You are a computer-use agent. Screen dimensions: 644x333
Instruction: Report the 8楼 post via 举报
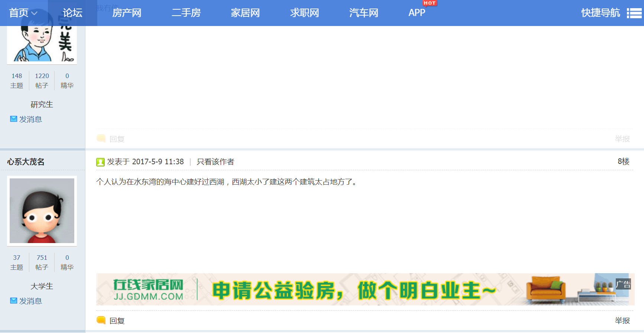[622, 320]
